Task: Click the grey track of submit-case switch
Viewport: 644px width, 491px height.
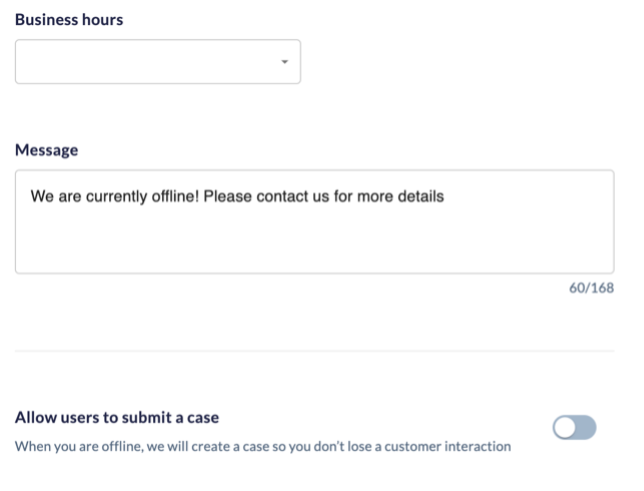Action: pos(586,427)
